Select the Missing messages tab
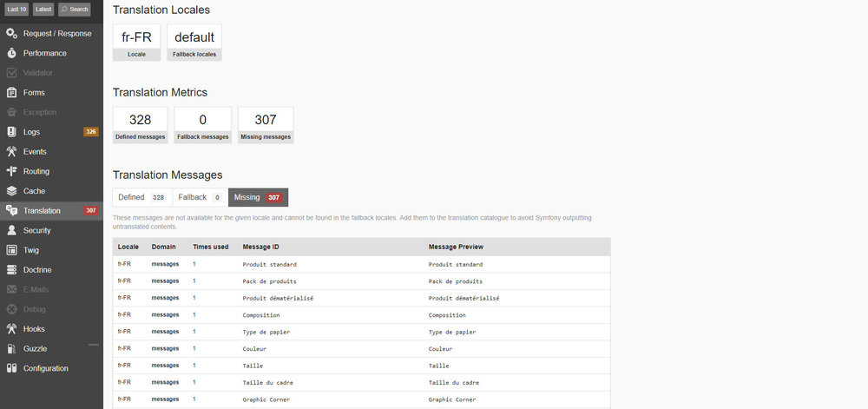This screenshot has height=409, width=868. (258, 198)
